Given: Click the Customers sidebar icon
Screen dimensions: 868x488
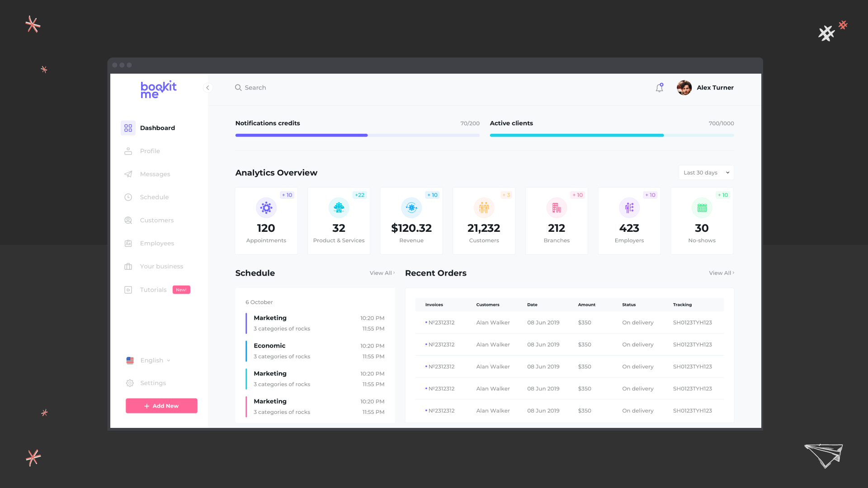Looking at the screenshot, I should (x=129, y=220).
